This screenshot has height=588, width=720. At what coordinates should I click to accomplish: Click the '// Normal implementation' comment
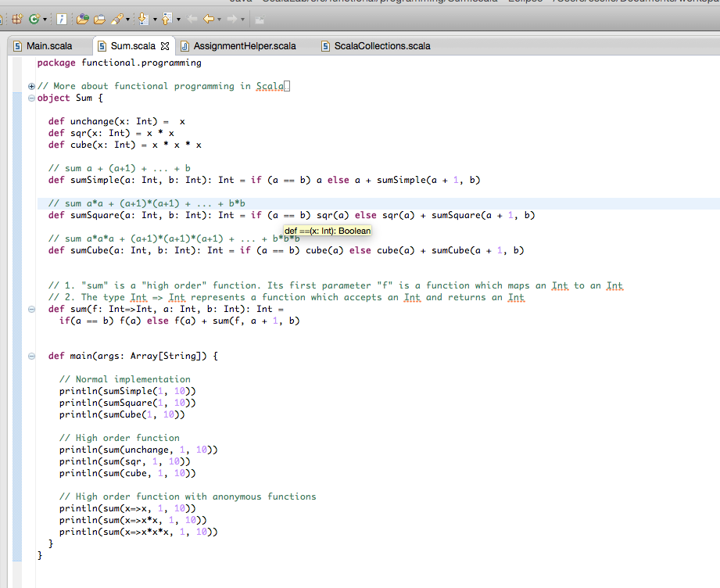(x=125, y=379)
